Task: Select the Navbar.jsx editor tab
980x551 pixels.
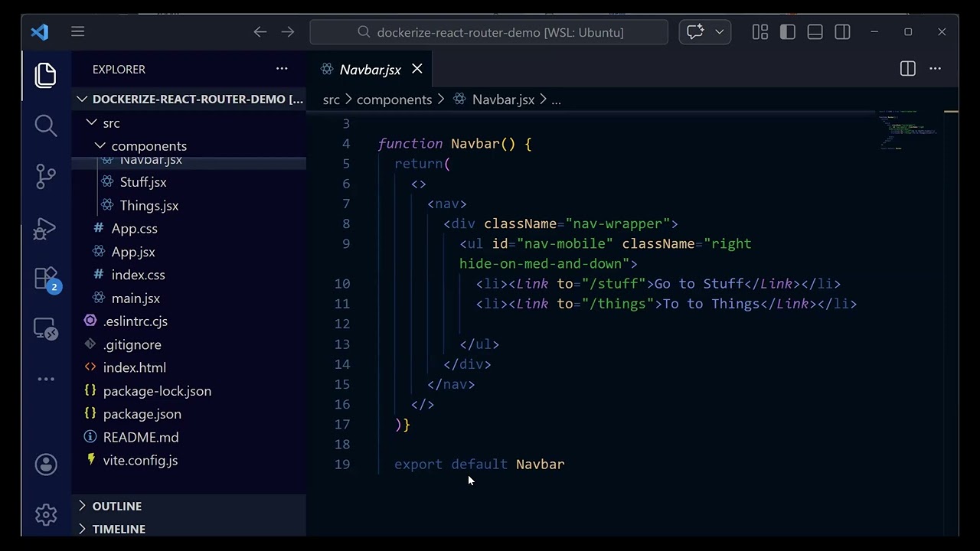Action: [371, 70]
